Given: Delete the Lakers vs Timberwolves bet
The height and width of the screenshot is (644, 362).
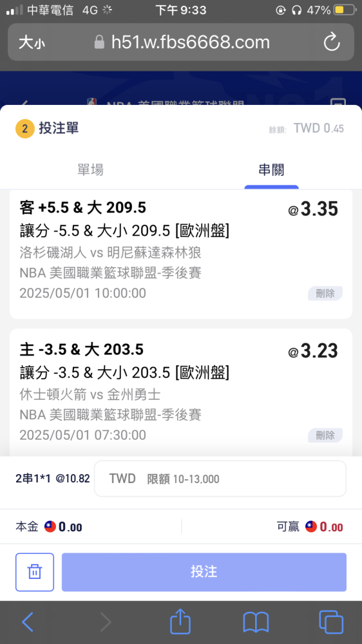Looking at the screenshot, I should click(325, 293).
